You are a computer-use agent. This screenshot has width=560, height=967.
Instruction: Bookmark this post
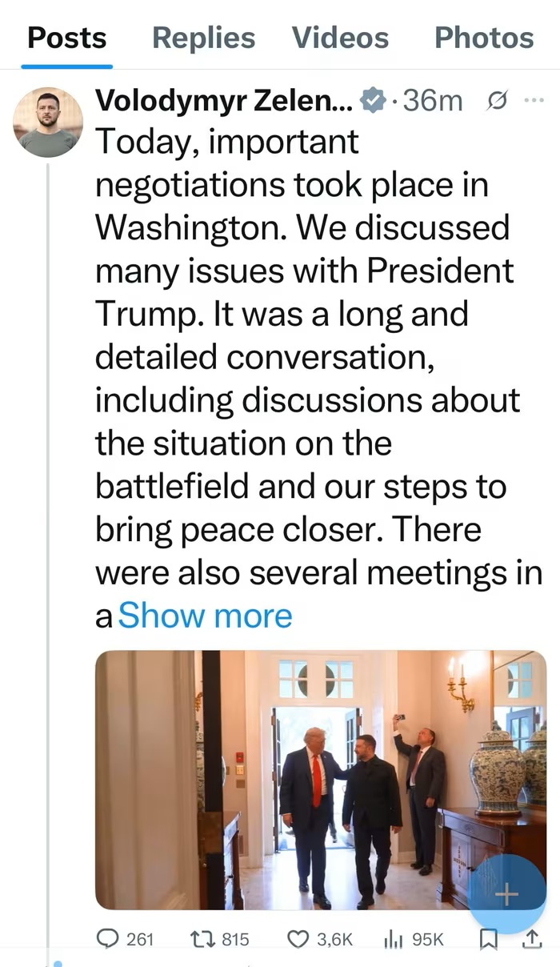pyautogui.click(x=487, y=940)
